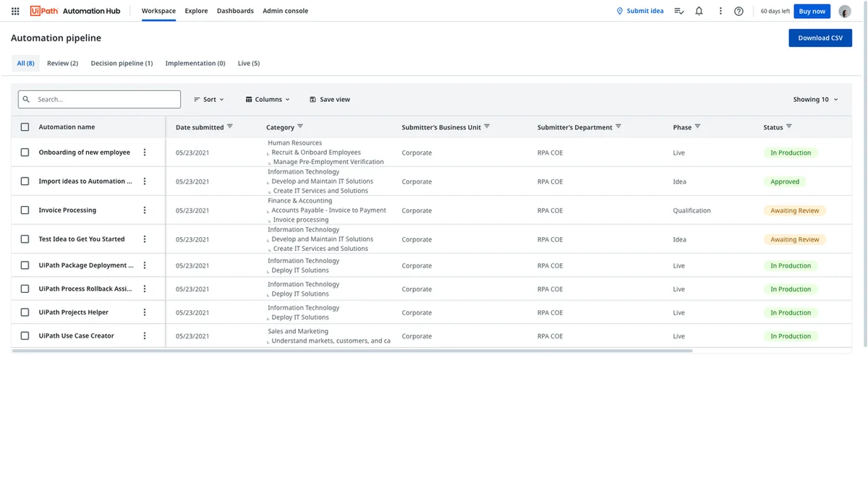The image size is (868, 488).
Task: Open the user profile avatar
Action: [845, 11]
